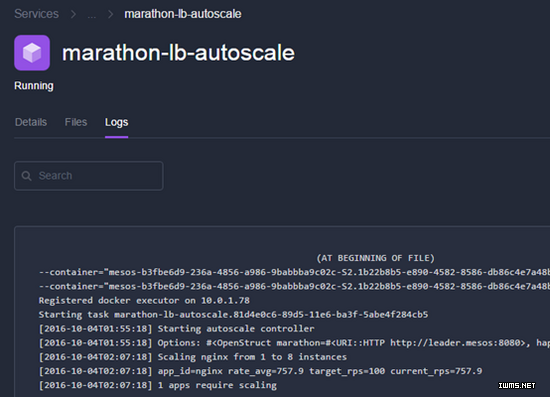Click the '(AT BEGINNING OF FILE)' marker
The image size is (550, 397).
click(375, 258)
